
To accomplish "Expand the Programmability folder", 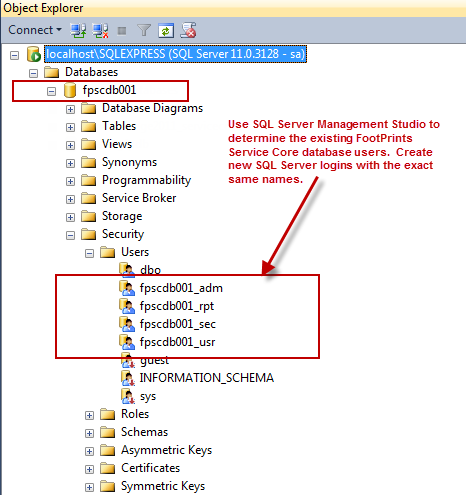I will (x=70, y=181).
